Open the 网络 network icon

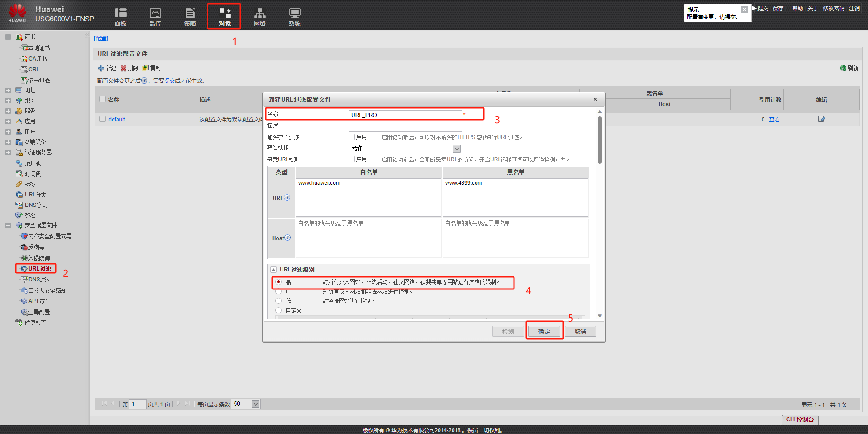[x=259, y=14]
